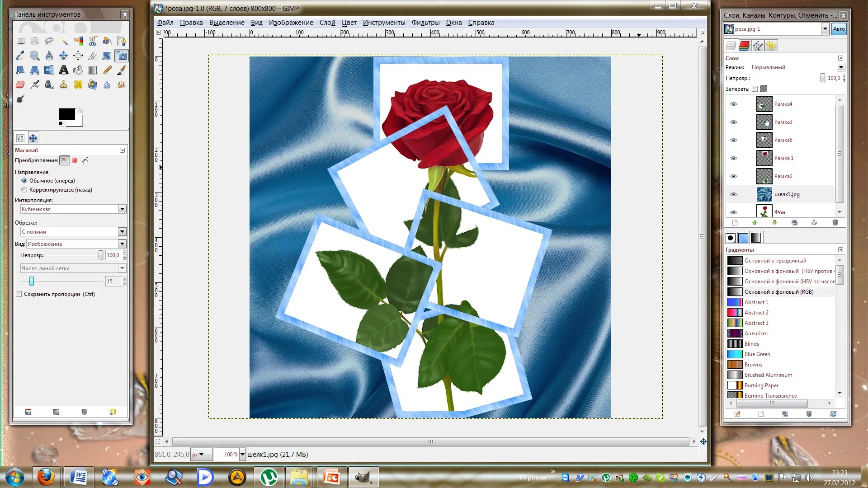Select the Text tool
Viewport: 868px width, 488px height.
click(x=64, y=70)
